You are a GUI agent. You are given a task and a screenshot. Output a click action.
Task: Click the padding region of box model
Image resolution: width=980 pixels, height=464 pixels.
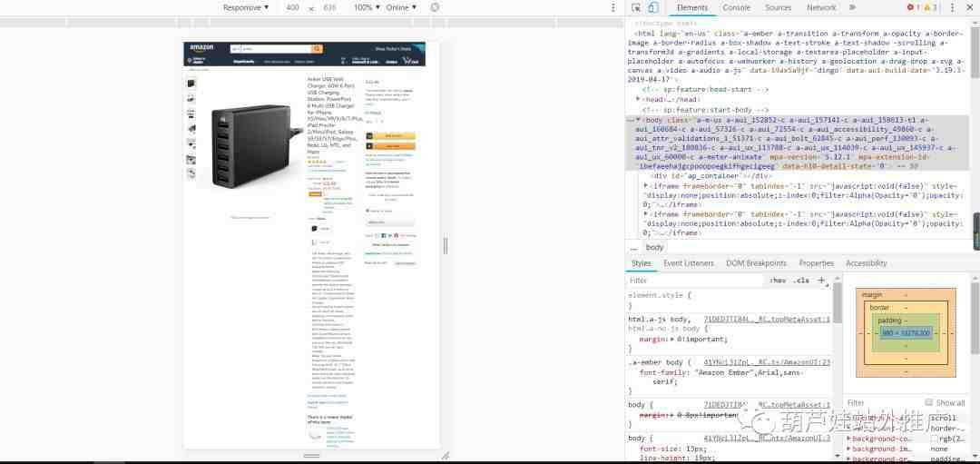pos(906,320)
